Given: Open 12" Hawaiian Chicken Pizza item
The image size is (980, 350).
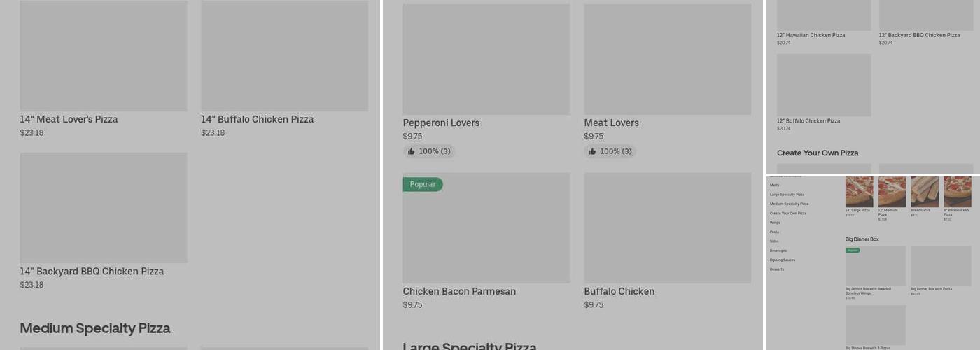Looking at the screenshot, I should [811, 35].
